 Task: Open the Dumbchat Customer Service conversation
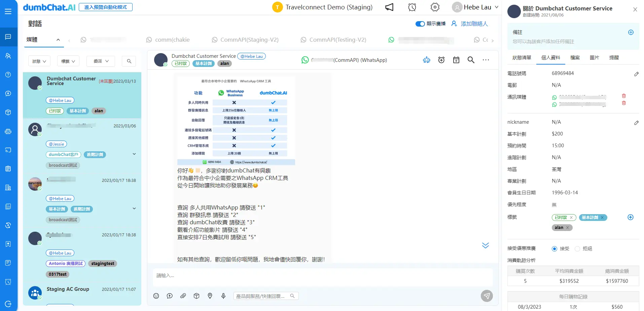point(82,95)
